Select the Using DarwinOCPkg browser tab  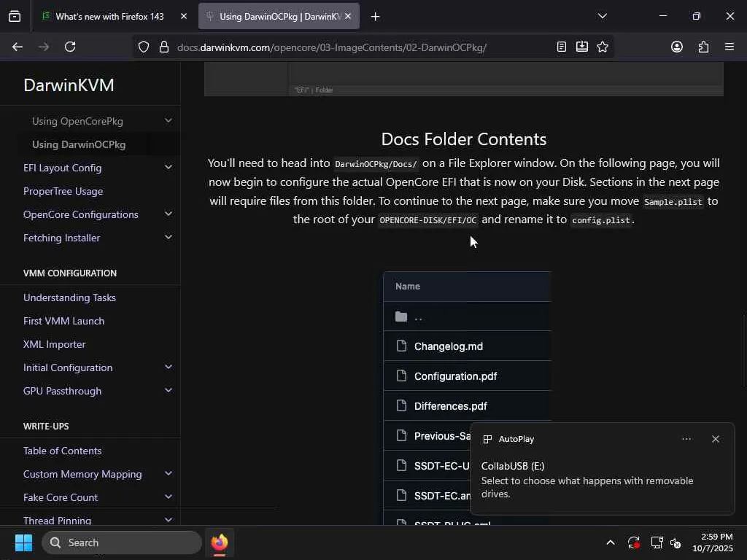279,17
